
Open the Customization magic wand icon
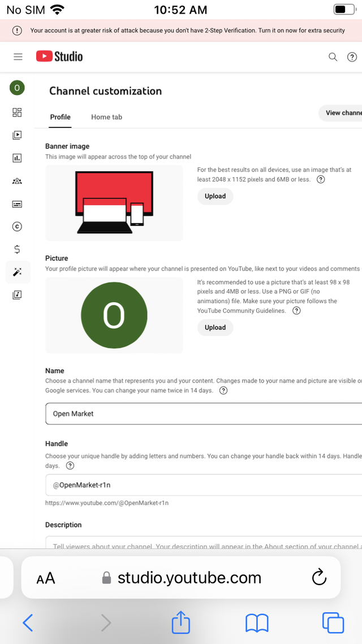pyautogui.click(x=18, y=272)
